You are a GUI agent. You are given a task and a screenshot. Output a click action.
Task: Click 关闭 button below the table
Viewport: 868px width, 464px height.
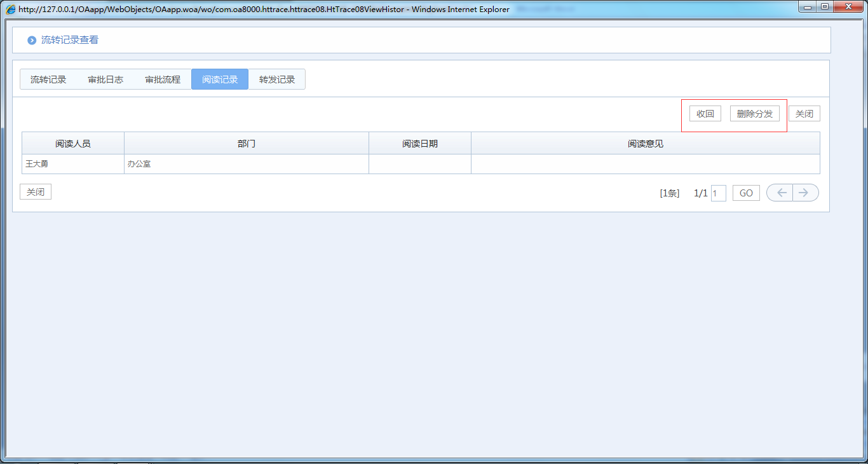pos(36,192)
